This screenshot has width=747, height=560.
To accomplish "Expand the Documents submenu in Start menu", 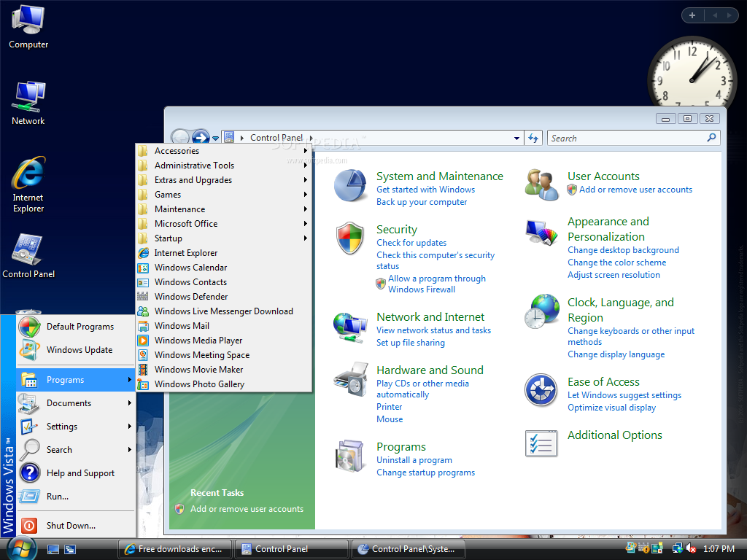I will tap(76, 402).
